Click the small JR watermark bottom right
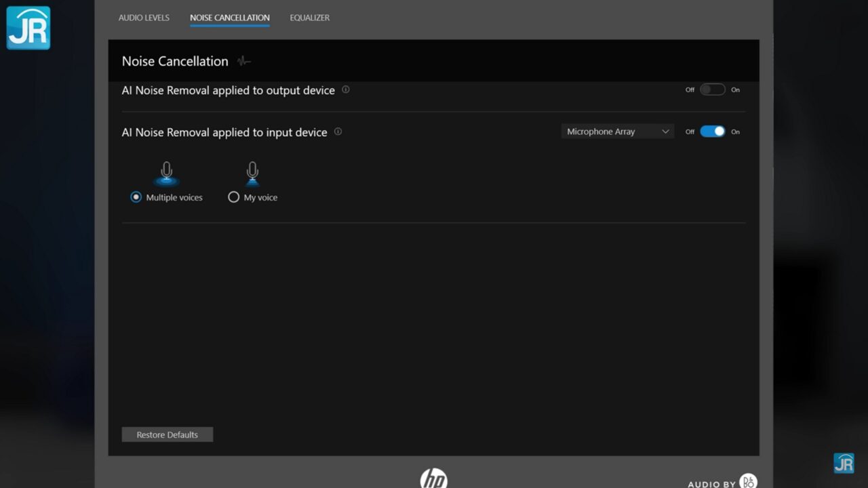 [844, 463]
